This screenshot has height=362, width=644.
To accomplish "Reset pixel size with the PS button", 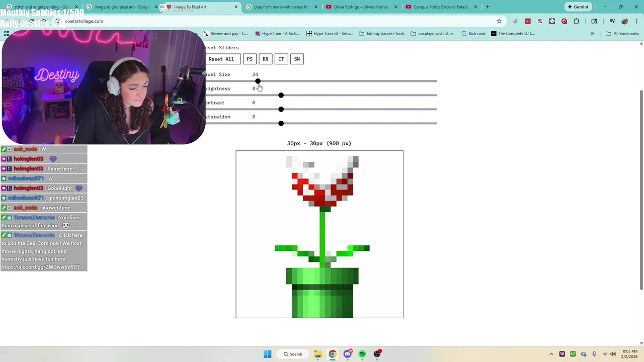I will pyautogui.click(x=250, y=59).
